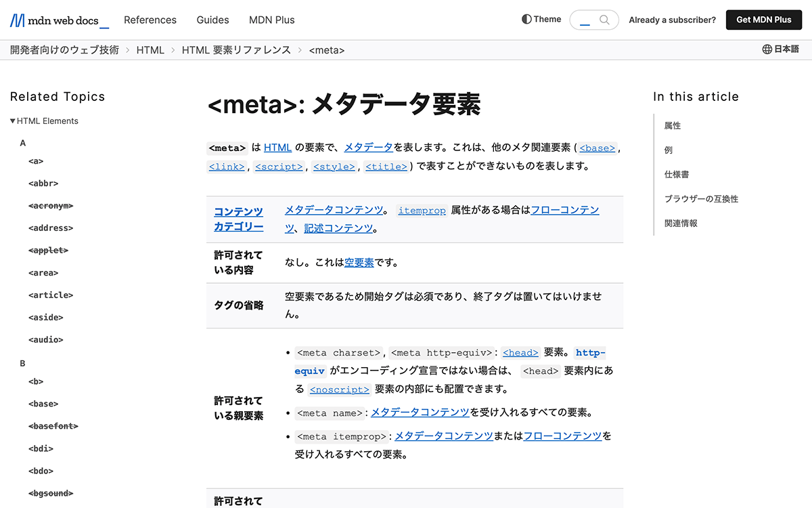Screen dimensions: 812x508
Task: Navigate to the HTML breadcrumb link
Action: point(150,49)
